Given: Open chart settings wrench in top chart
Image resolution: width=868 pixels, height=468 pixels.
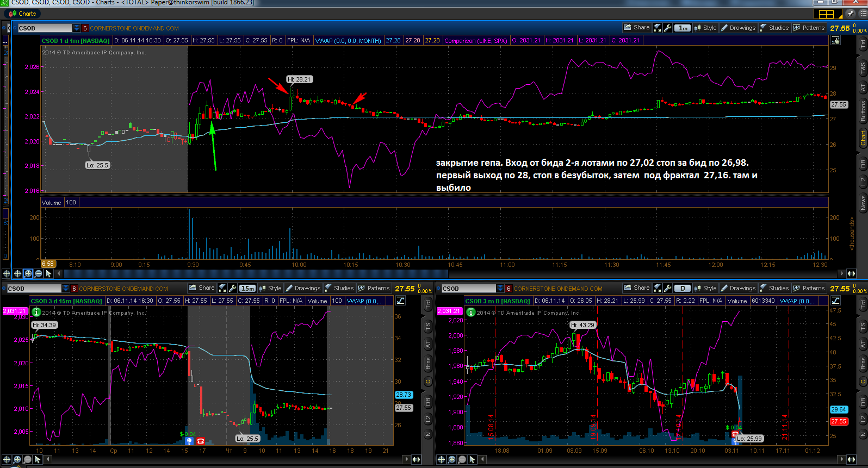Looking at the screenshot, I should [668, 28].
